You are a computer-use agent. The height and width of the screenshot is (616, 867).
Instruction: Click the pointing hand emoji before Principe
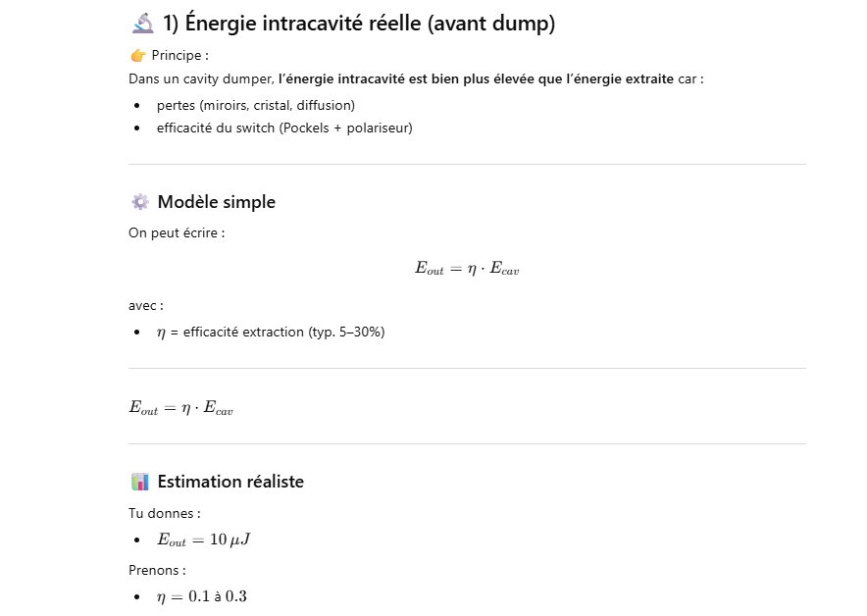137,55
